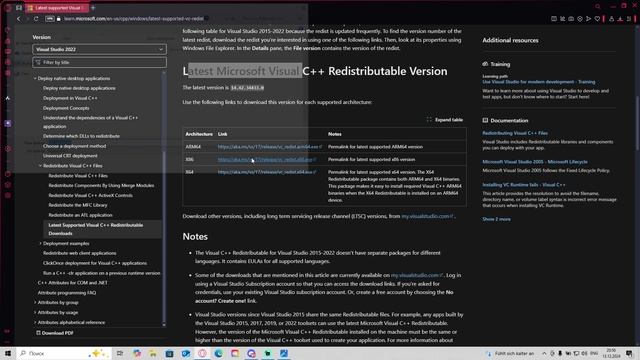Open the Outlook icon in the taskbar
This screenshot has width=640, height=360.
pyautogui.click(x=186, y=353)
